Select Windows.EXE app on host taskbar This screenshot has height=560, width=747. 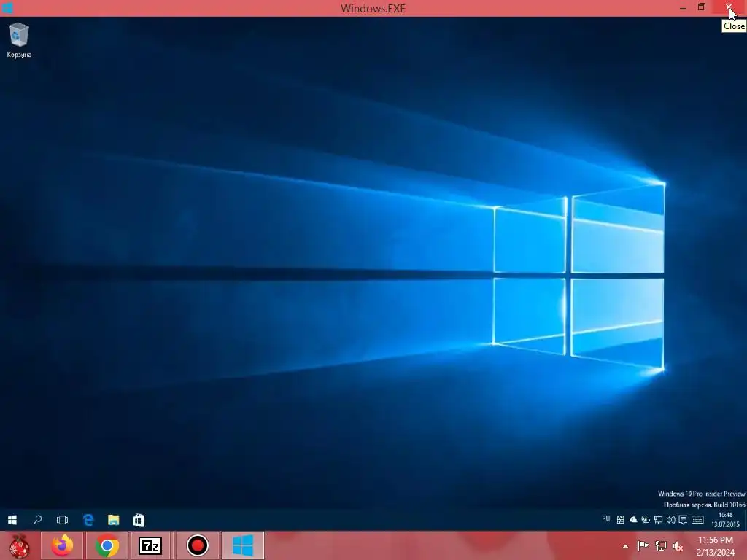click(x=242, y=545)
